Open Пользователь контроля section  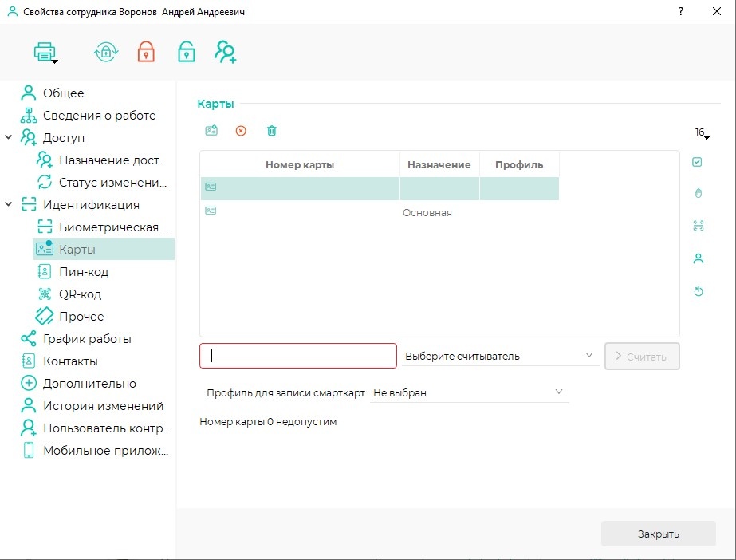pos(107,428)
